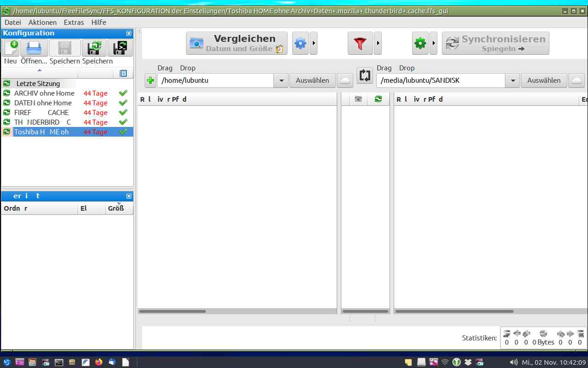Click the El column header

(92, 208)
